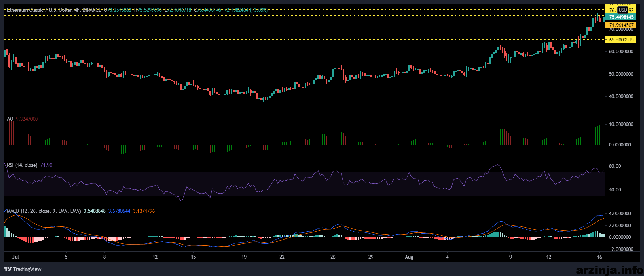Click the MACD axis label 4.0000000
The width and height of the screenshot is (644, 276).
(x=620, y=213)
